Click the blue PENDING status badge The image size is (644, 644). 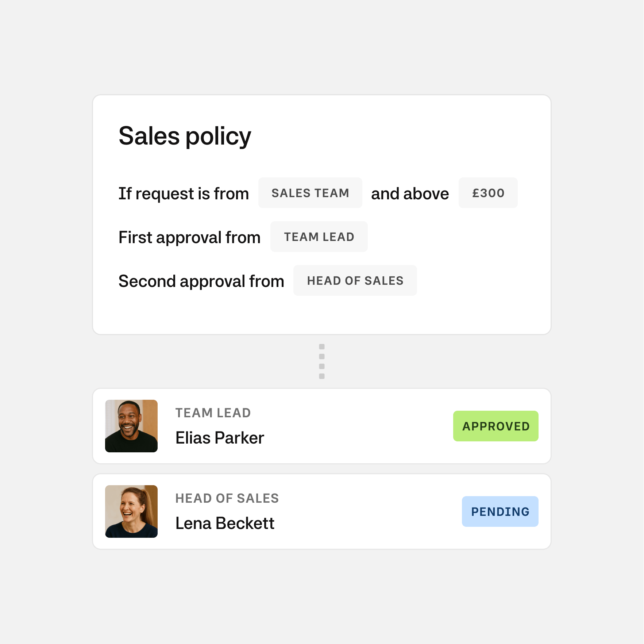pyautogui.click(x=500, y=511)
